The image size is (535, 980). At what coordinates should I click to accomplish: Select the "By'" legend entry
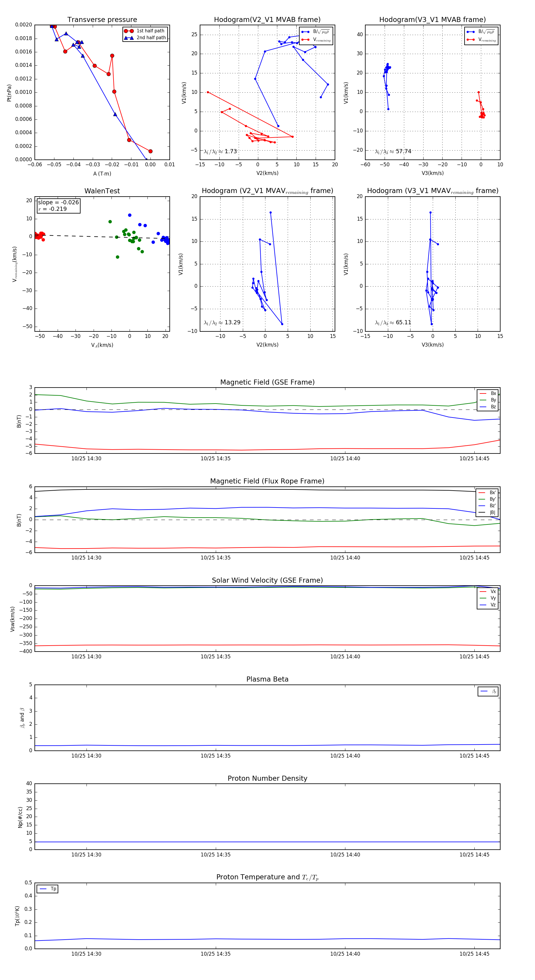487,499
